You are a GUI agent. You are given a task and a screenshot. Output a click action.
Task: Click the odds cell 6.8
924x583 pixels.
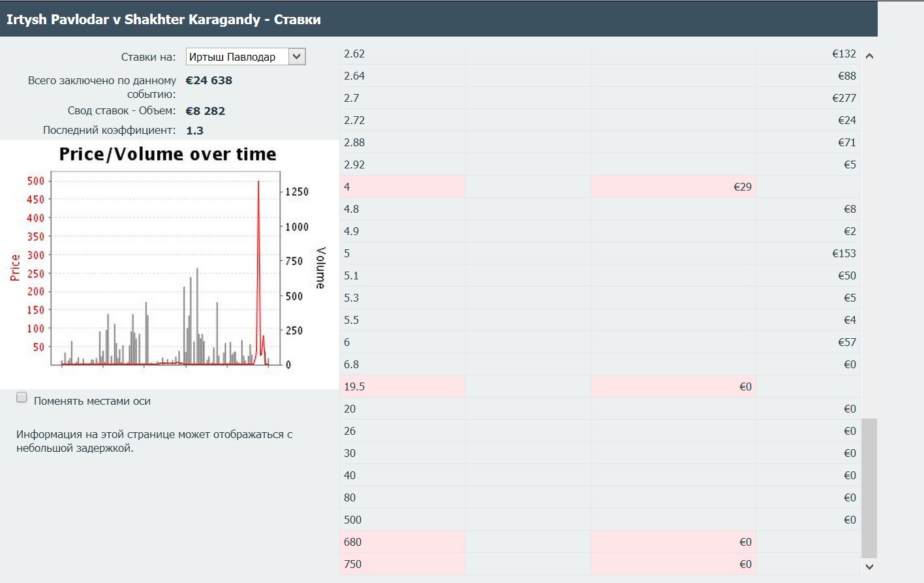[403, 364]
